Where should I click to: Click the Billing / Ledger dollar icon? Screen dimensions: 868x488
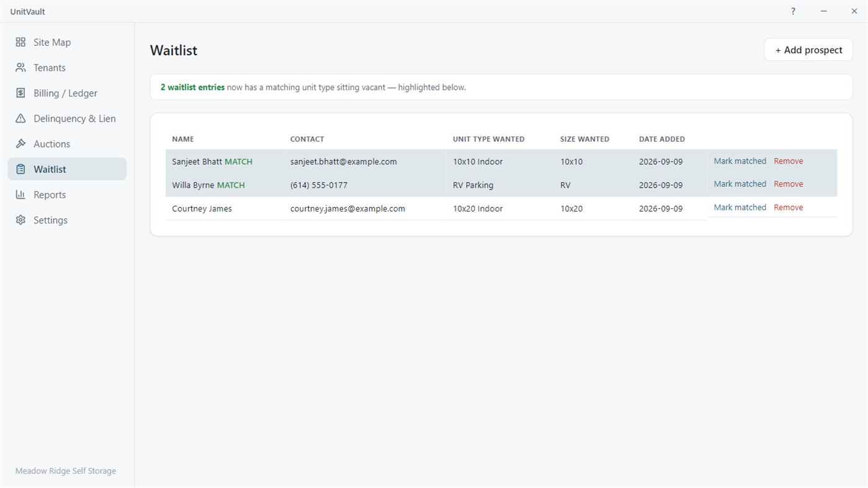[x=20, y=93]
